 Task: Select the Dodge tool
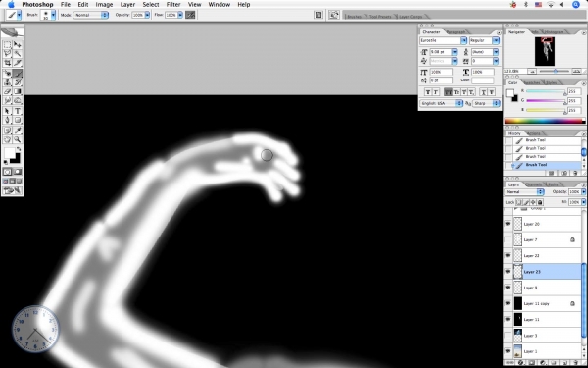(18, 100)
